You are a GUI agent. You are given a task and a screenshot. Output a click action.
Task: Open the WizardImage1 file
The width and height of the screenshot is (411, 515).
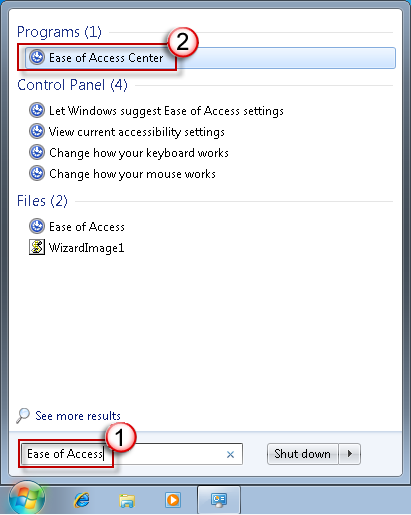pos(86,248)
